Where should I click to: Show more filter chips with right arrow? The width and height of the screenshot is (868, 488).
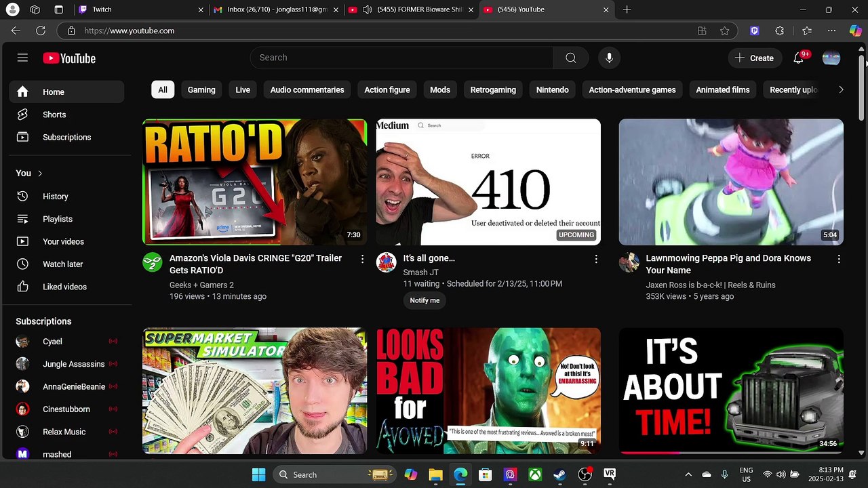tap(841, 89)
